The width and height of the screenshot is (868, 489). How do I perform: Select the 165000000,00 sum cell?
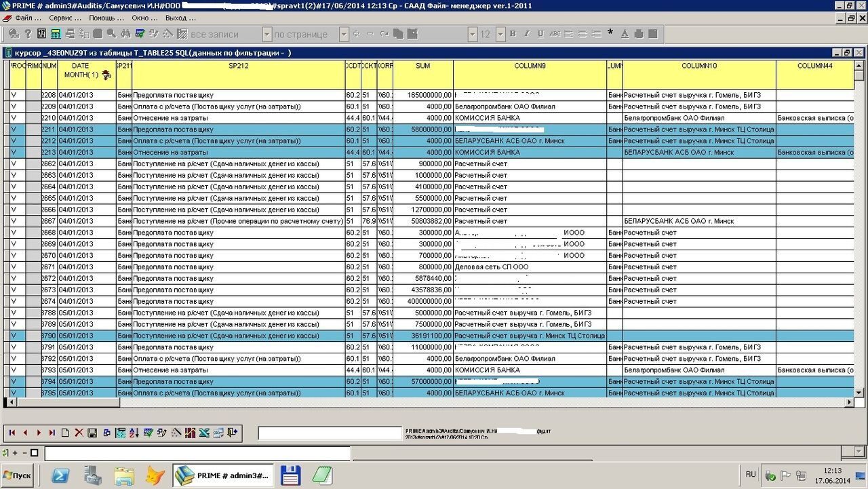click(x=423, y=96)
